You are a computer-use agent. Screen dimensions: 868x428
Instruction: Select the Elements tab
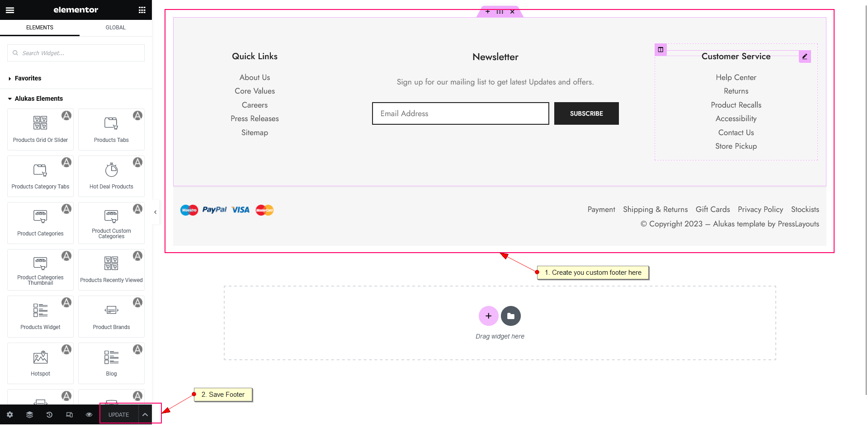click(x=40, y=28)
